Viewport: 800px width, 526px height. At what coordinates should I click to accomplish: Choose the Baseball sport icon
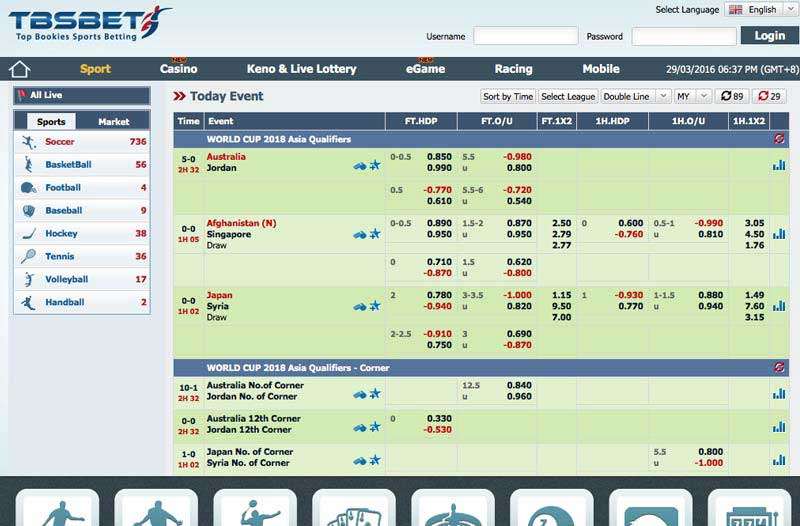coord(29,211)
